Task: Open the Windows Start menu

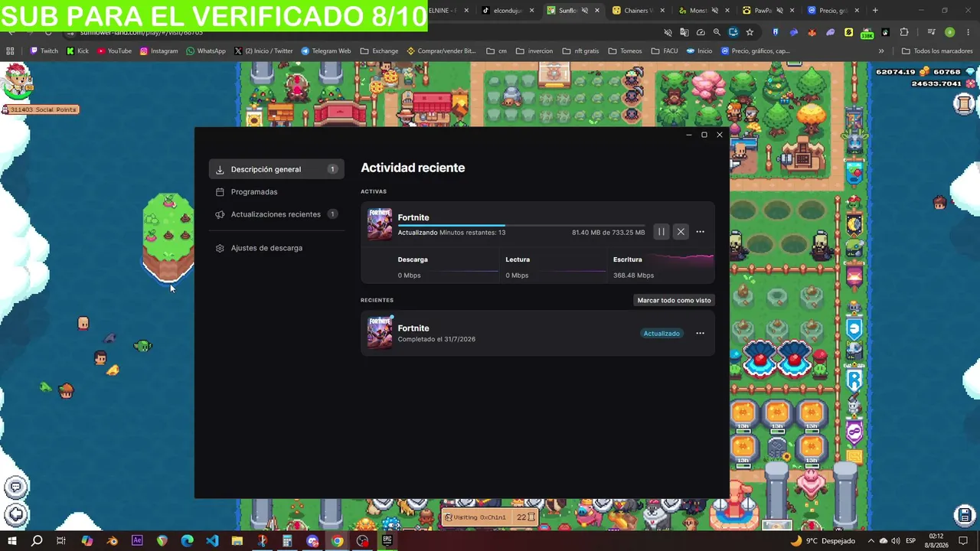Action: click(x=12, y=541)
